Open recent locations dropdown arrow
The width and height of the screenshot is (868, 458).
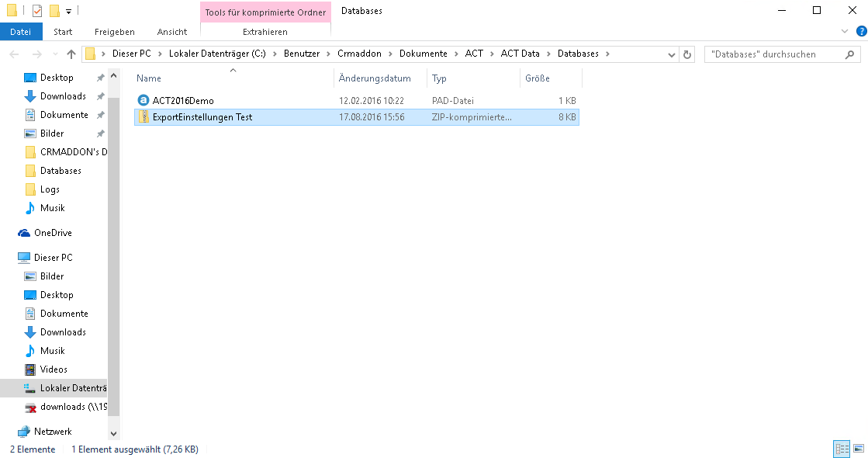pos(55,54)
